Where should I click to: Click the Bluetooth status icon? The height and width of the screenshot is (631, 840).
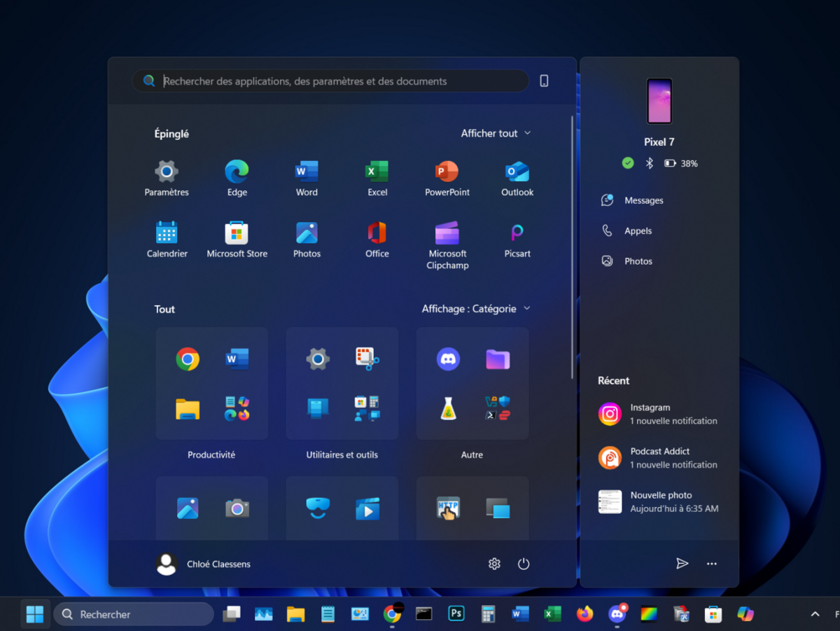pos(649,163)
